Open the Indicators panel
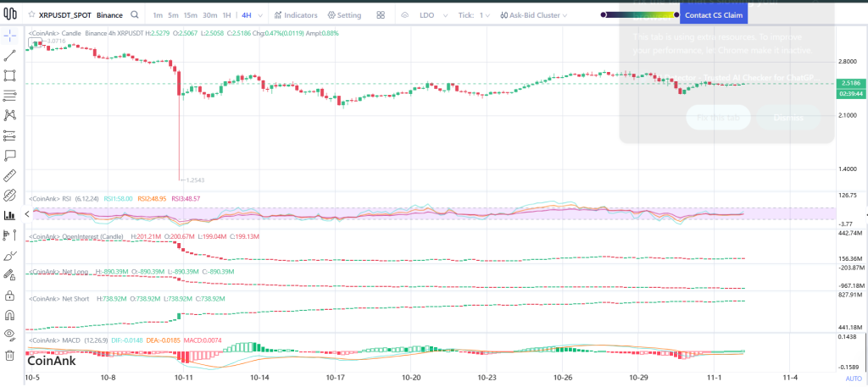 (x=297, y=15)
